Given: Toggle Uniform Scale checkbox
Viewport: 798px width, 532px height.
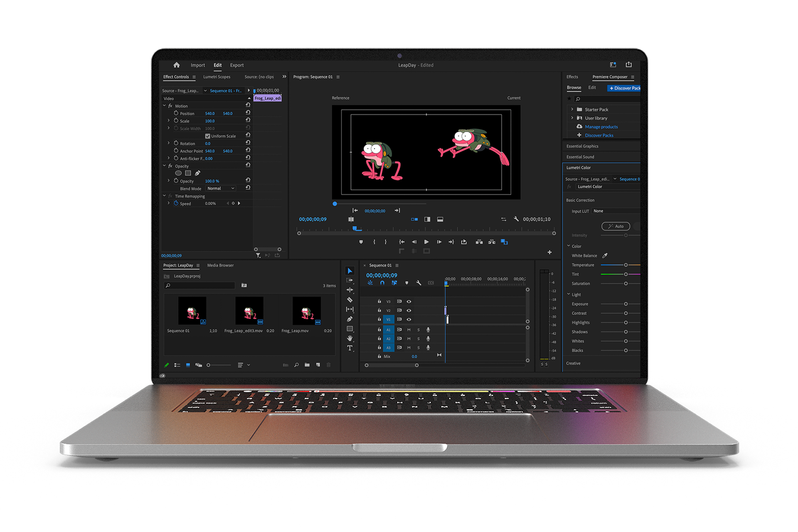Looking at the screenshot, I should (x=207, y=136).
